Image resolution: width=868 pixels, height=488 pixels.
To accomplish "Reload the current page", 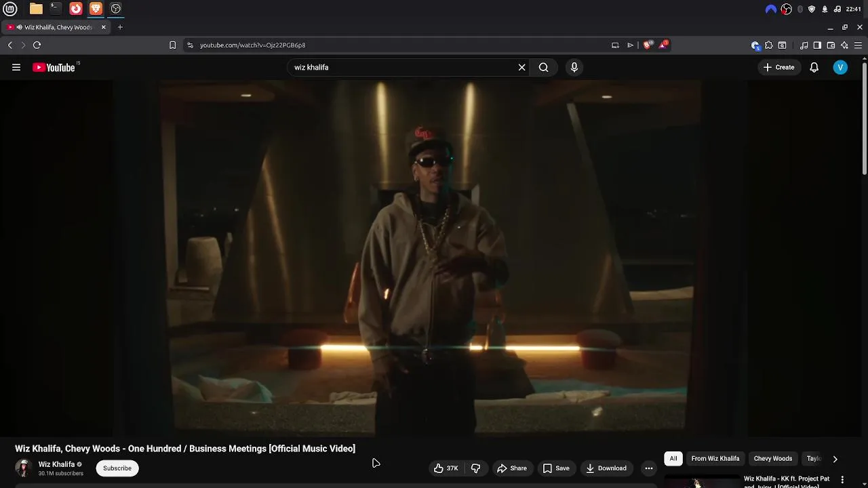I will pos(37,45).
